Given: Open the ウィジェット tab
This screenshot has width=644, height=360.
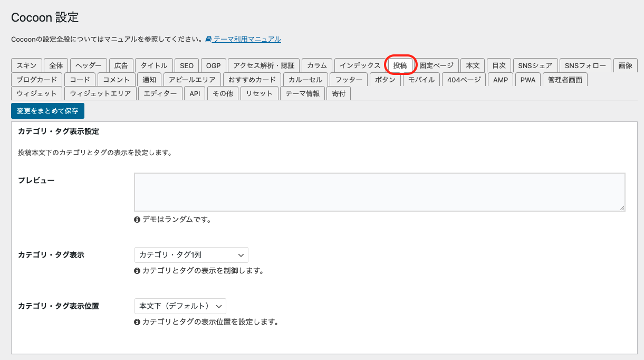Looking at the screenshot, I should coord(37,93).
